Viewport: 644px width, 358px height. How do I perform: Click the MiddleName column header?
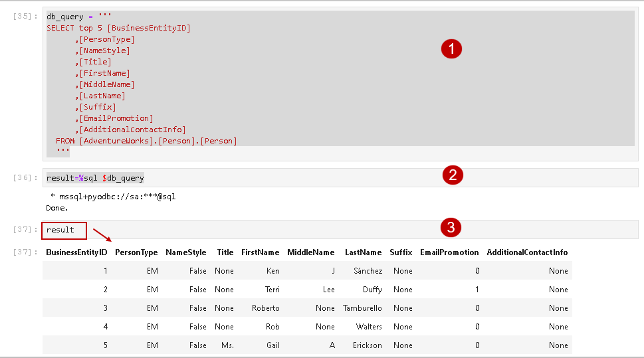point(311,252)
